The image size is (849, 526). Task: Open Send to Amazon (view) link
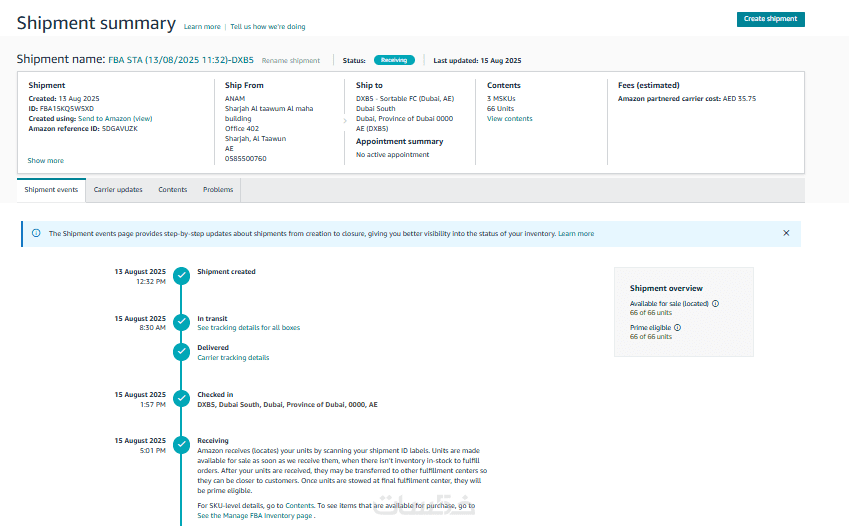[x=115, y=119]
